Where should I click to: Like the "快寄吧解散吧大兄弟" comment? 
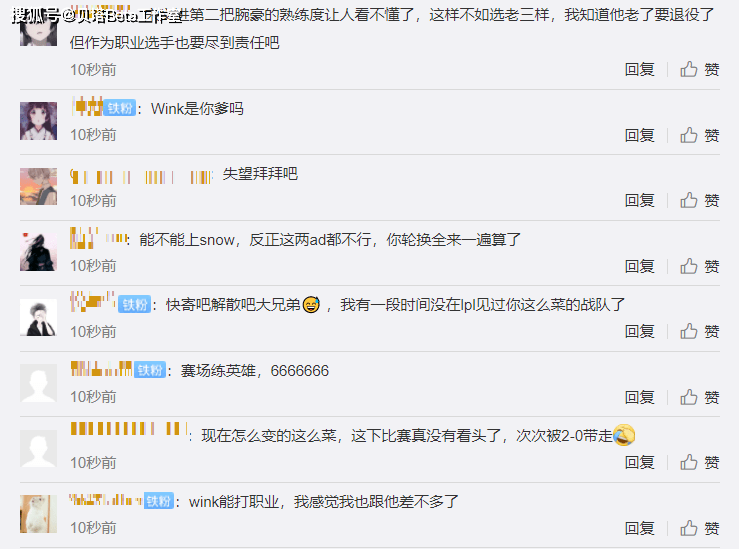[699, 331]
